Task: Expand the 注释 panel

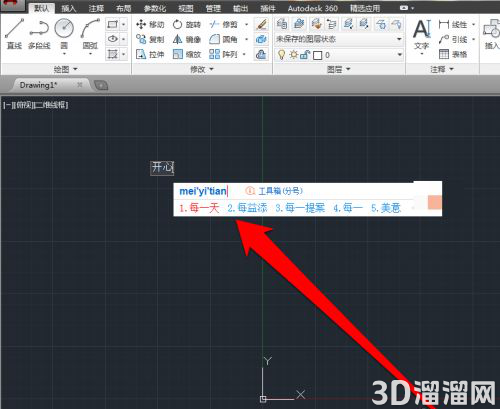Action: (x=442, y=69)
